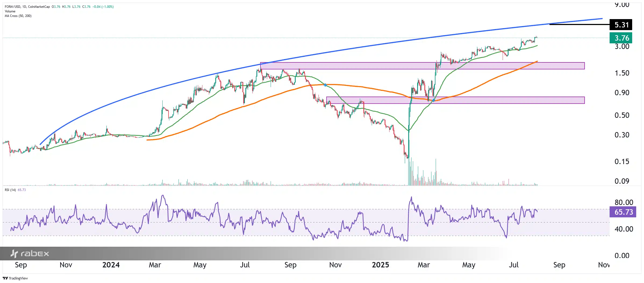
Task: Click the purple 65.73 RSI value tag
Action: coord(623,212)
